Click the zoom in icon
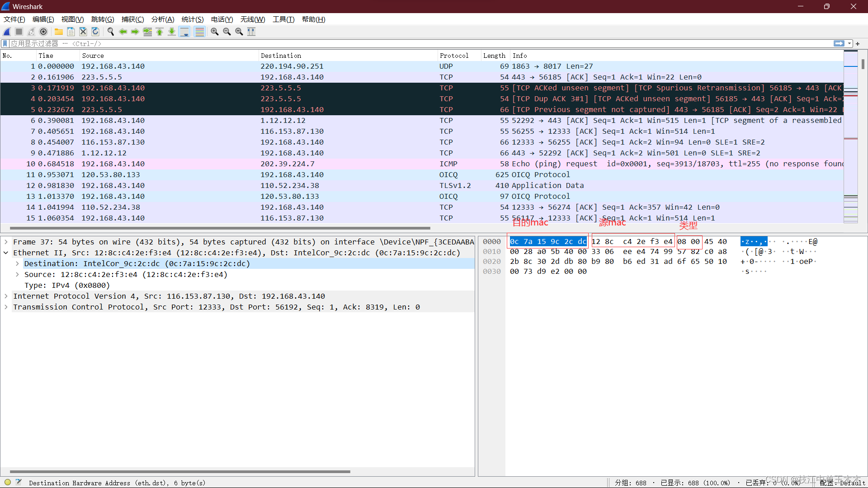The width and height of the screenshot is (868, 488). coord(215,32)
